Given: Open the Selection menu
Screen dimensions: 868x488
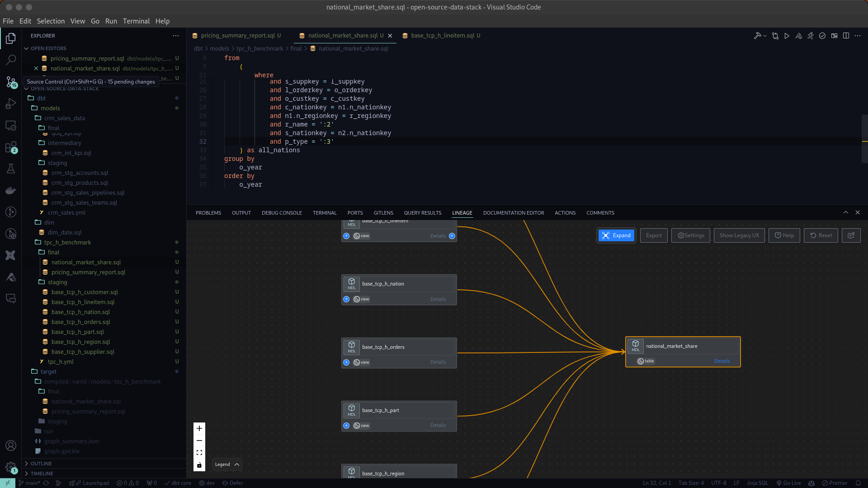Looking at the screenshot, I should (51, 21).
